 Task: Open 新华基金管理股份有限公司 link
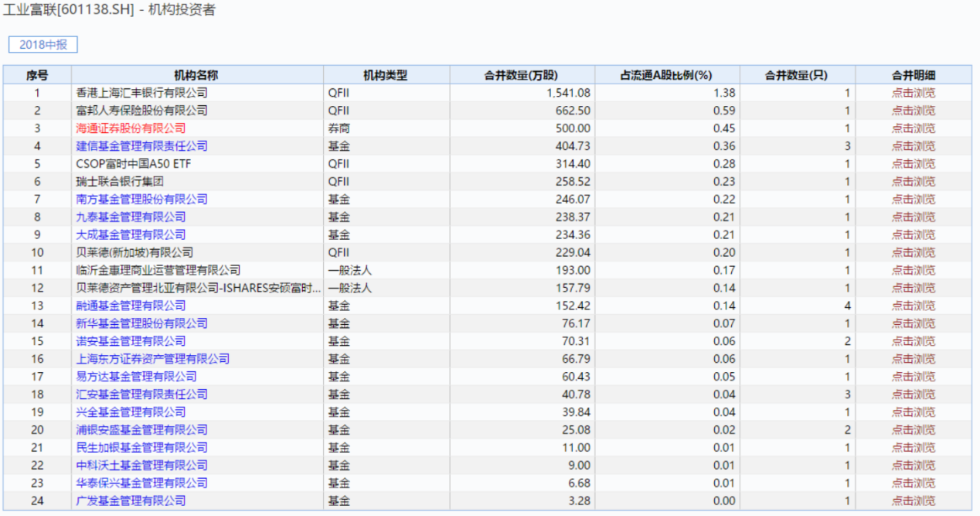click(x=142, y=323)
